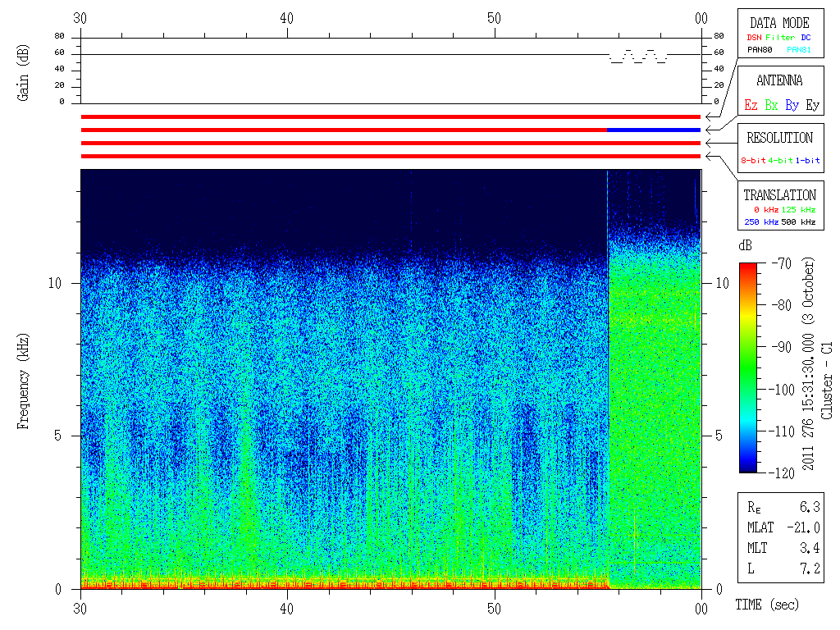
Task: Click the dB label above color scale
Action: (x=745, y=245)
